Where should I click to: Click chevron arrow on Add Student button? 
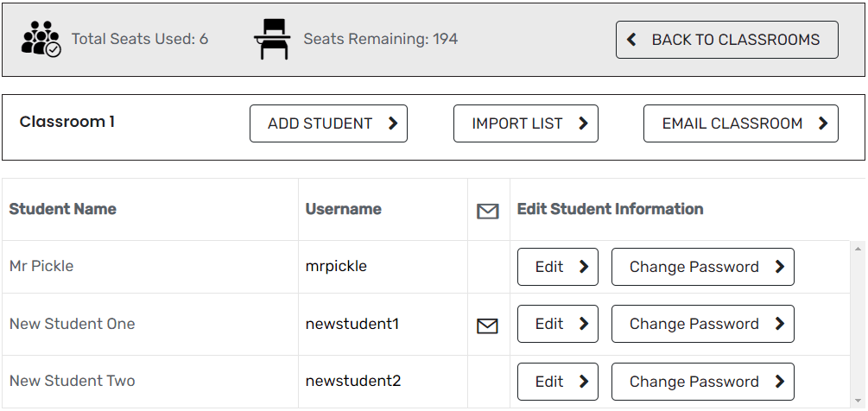[x=393, y=123]
